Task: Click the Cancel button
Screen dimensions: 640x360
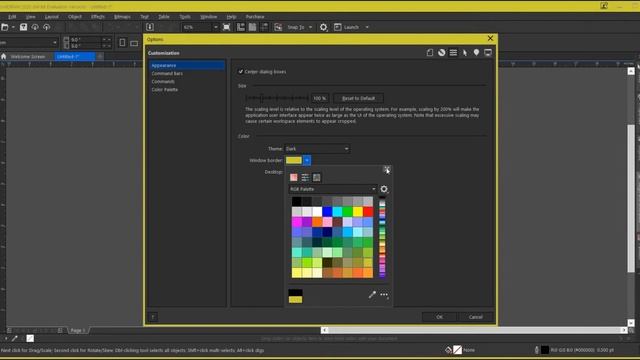Action: click(x=476, y=317)
